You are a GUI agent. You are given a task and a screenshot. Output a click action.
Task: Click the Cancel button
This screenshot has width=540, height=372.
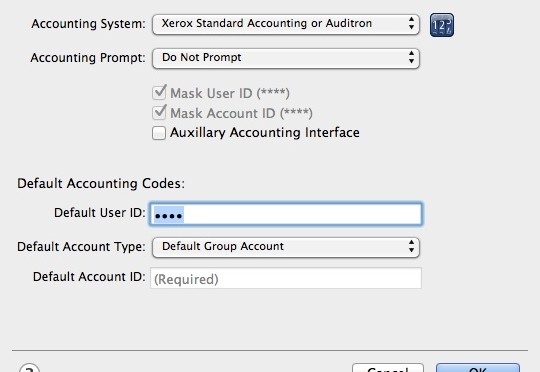tap(388, 368)
